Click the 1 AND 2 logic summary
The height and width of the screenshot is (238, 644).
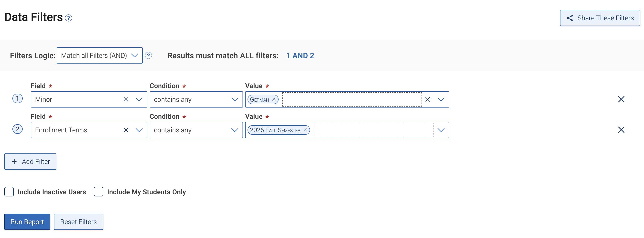[300, 56]
